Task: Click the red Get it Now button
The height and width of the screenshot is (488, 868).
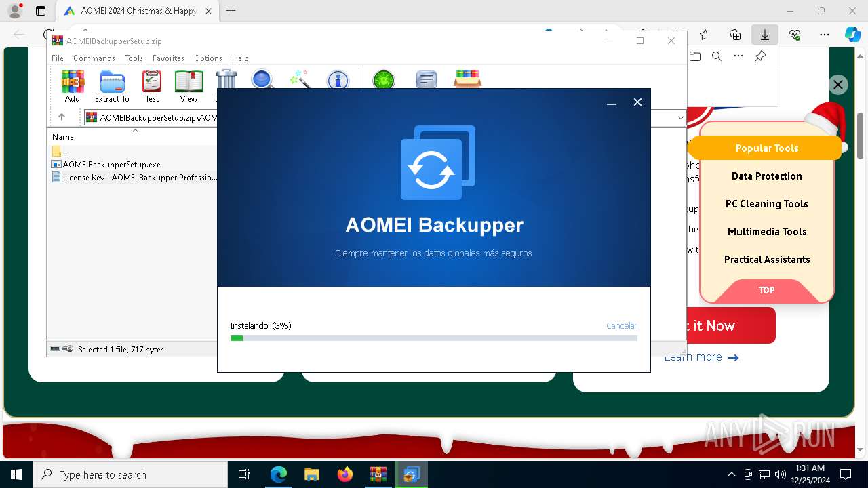Action: (x=731, y=325)
